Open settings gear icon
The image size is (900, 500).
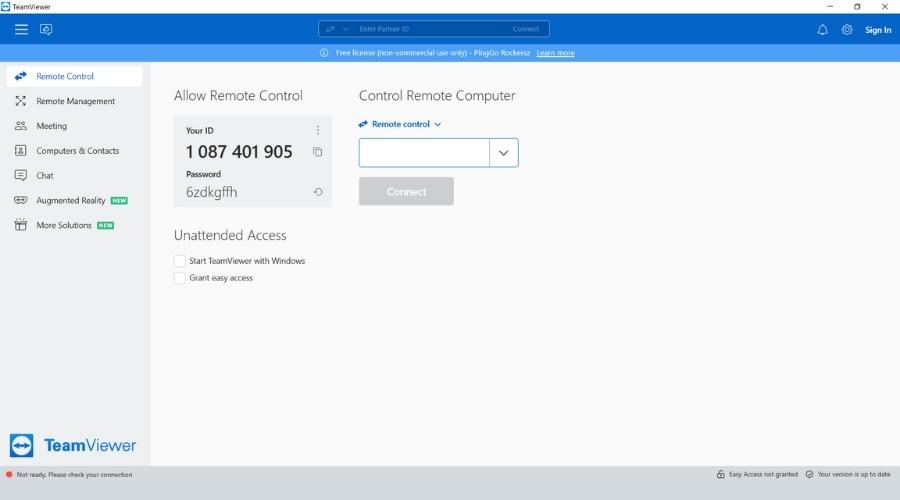pos(847,30)
